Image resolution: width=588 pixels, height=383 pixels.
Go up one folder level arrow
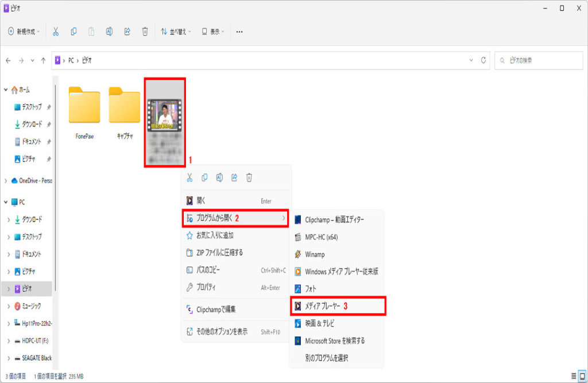pyautogui.click(x=43, y=60)
